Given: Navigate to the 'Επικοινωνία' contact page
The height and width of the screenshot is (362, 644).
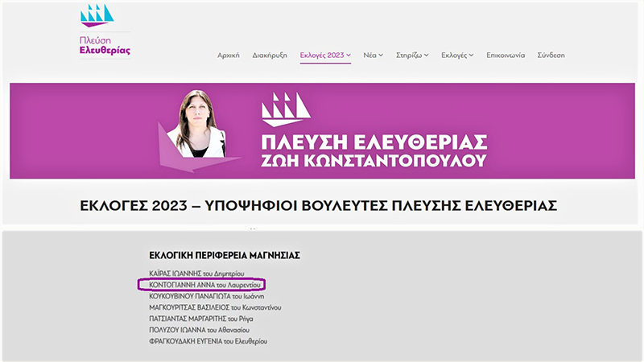Looking at the screenshot, I should tap(506, 56).
